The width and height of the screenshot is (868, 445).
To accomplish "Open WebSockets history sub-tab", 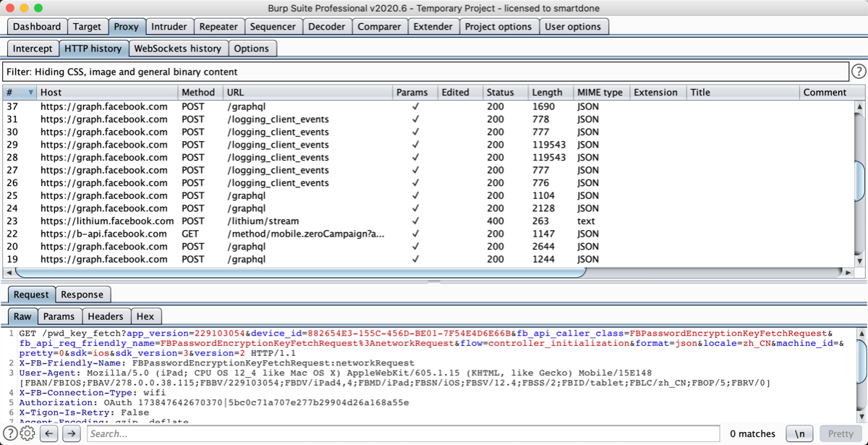I will click(x=178, y=48).
